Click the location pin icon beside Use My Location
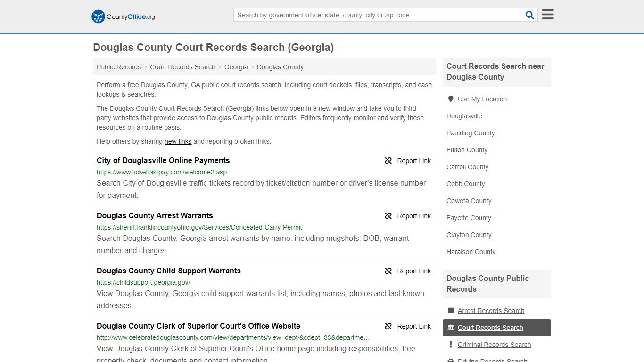This screenshot has height=362, width=644. tap(450, 99)
